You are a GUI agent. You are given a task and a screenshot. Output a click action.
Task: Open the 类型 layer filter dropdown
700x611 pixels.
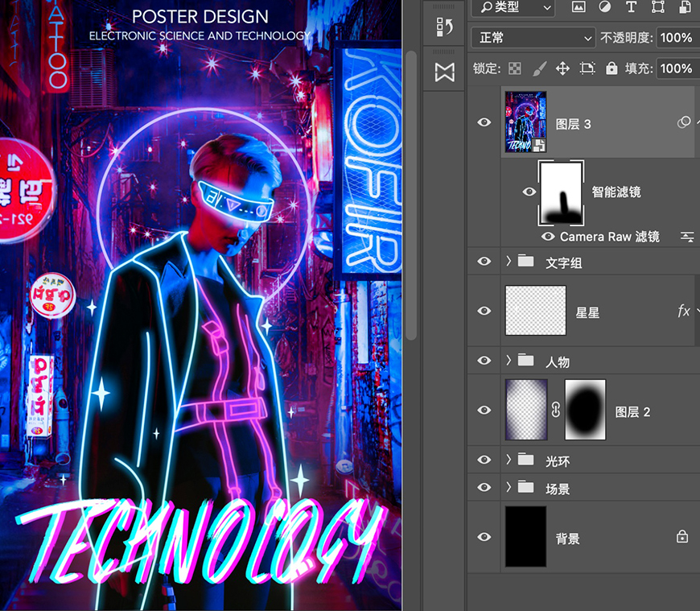click(513, 7)
